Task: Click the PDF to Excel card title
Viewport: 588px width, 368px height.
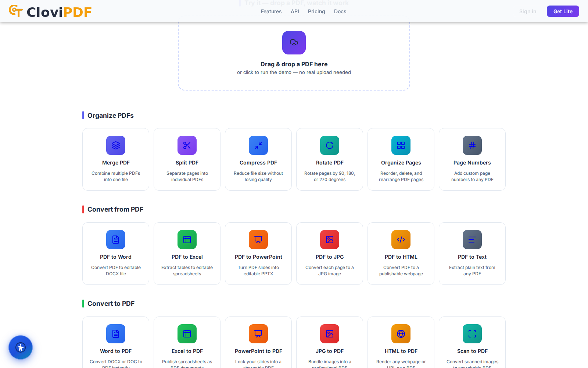Action: [187, 257]
